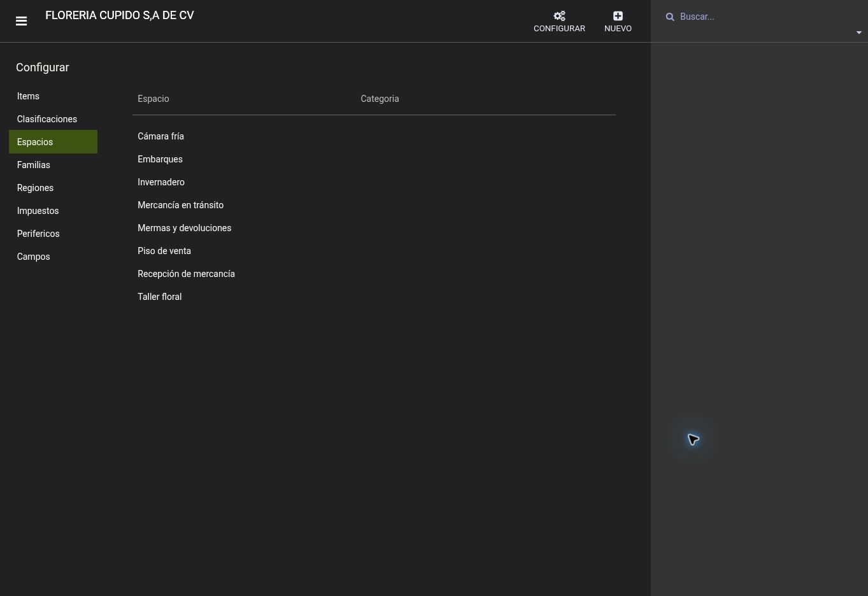The height and width of the screenshot is (596, 868).
Task: Select the Cámara fría row
Action: click(374, 136)
